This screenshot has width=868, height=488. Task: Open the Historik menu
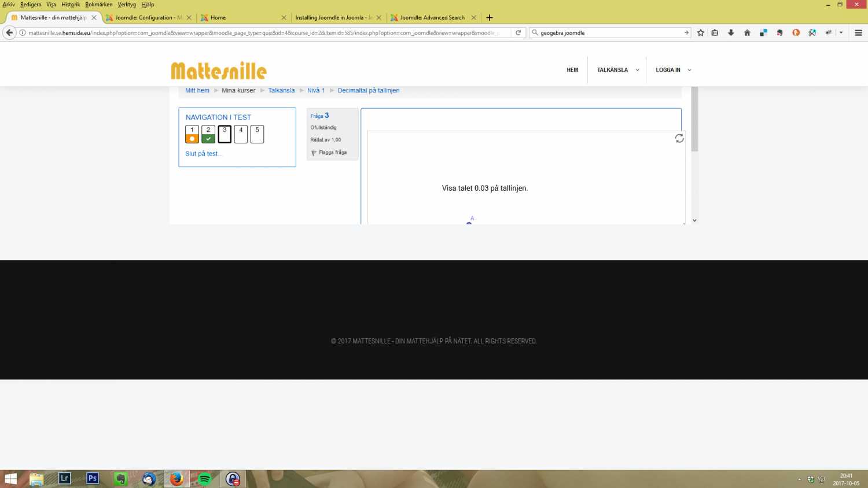click(x=71, y=5)
